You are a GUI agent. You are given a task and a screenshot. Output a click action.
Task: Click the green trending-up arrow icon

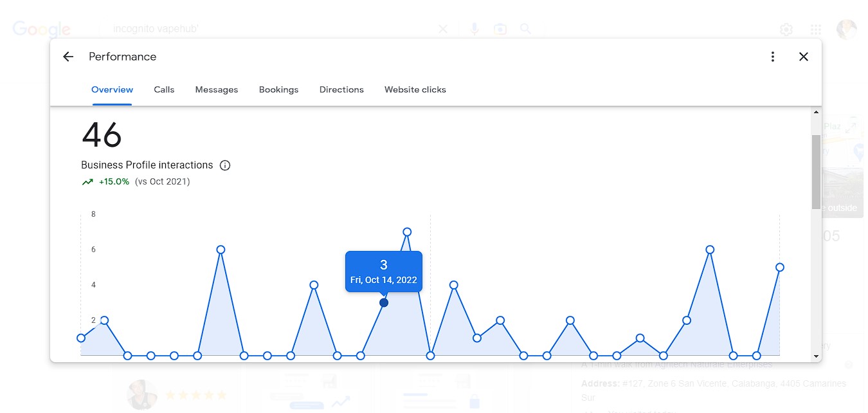click(x=87, y=182)
